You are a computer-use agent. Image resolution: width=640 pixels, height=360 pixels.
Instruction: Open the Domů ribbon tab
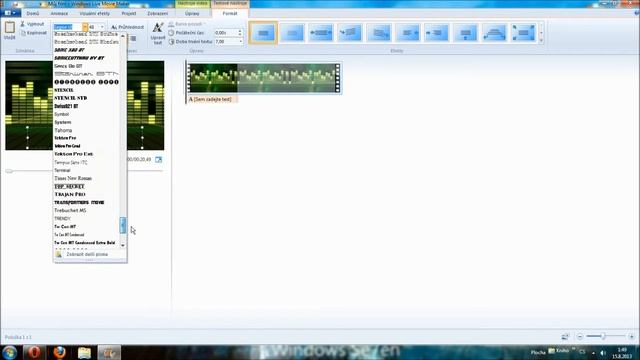coord(33,13)
